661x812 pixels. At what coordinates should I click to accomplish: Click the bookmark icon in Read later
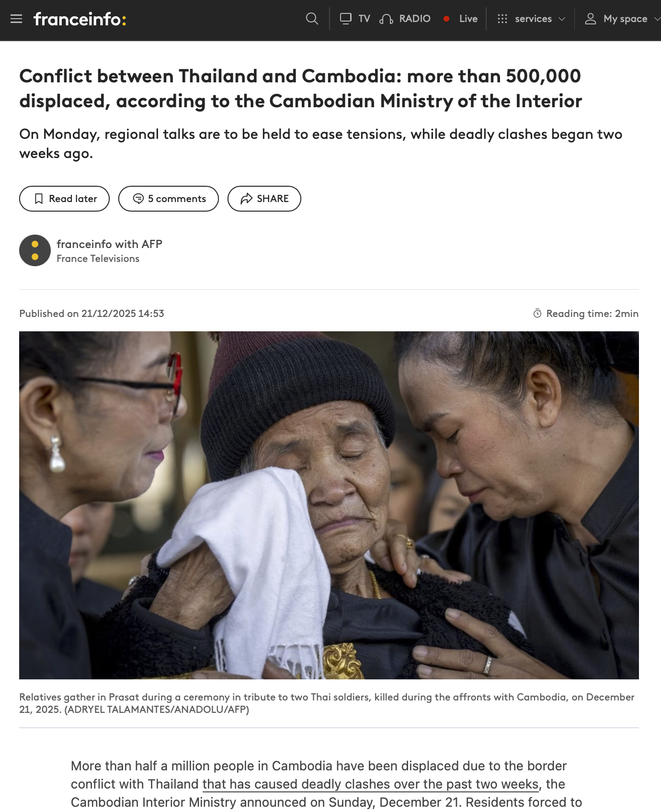(39, 199)
